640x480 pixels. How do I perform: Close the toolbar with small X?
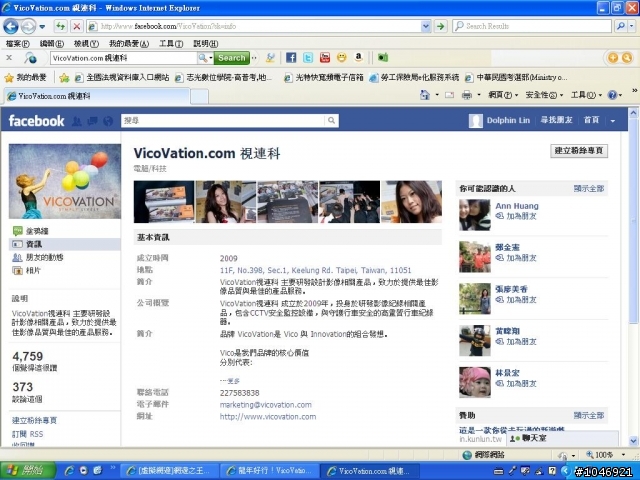pyautogui.click(x=9, y=58)
